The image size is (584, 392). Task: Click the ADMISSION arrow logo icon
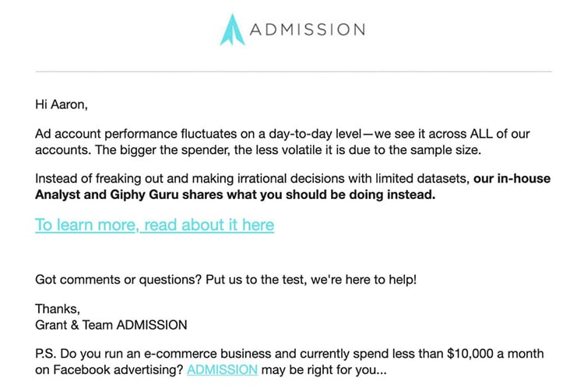(233, 29)
